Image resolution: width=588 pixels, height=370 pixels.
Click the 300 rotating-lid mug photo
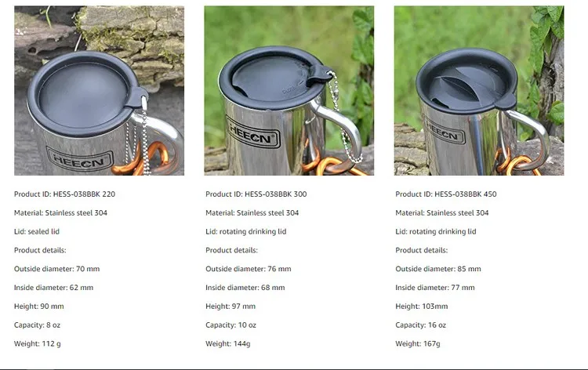(289, 90)
